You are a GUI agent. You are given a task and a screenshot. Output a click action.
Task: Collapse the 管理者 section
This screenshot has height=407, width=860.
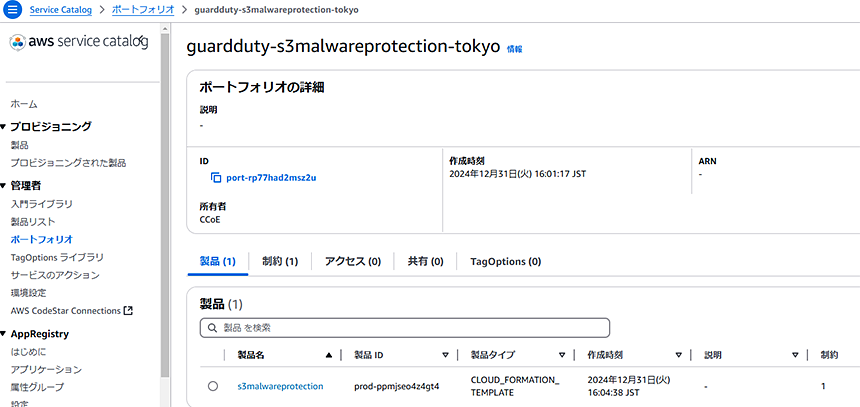coord(3,186)
